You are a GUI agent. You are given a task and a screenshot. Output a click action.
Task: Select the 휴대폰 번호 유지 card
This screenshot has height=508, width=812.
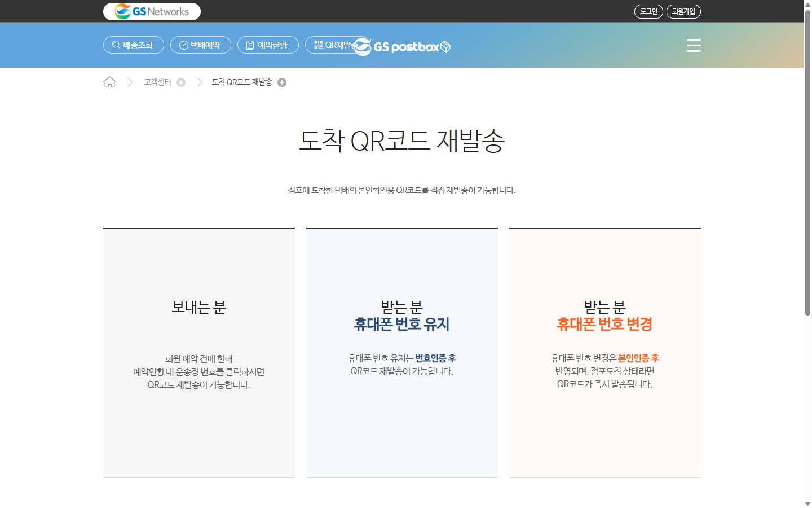[402, 353]
